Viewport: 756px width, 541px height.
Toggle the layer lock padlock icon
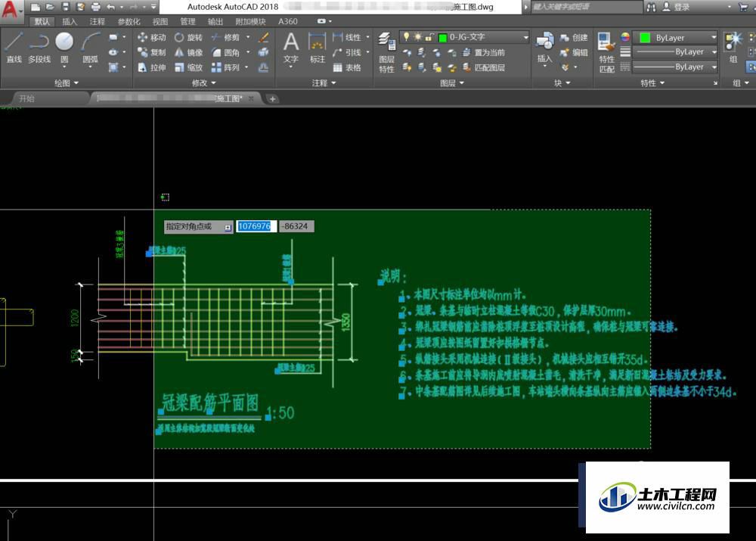coord(429,37)
